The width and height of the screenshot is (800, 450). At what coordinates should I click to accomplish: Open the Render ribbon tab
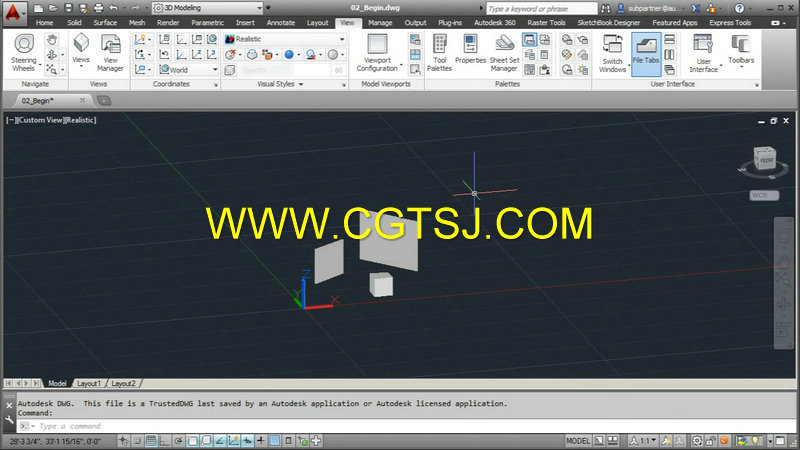(x=168, y=23)
